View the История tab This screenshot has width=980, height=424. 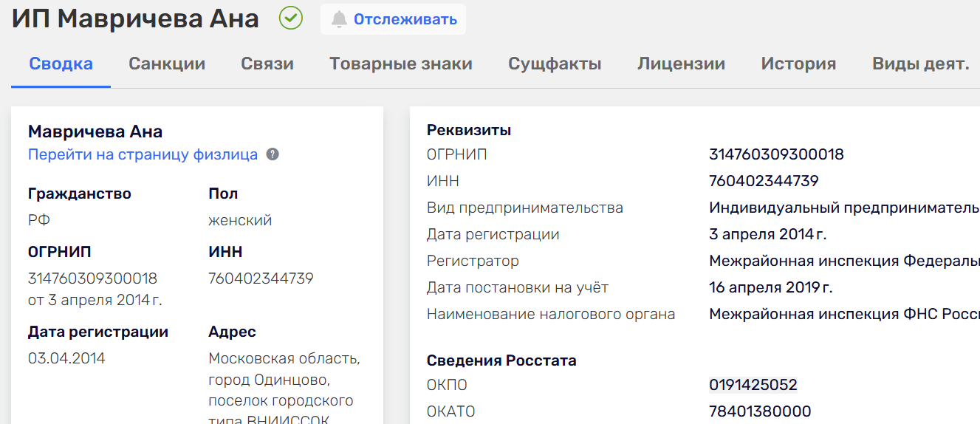point(798,64)
